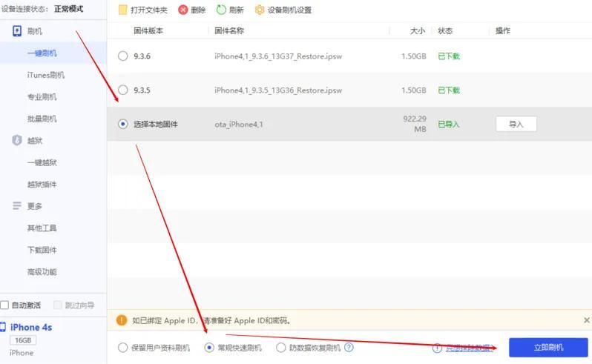Image resolution: width=592 pixels, height=364 pixels.
Task: Open 高级功能 in the sidebar
Action: [42, 271]
